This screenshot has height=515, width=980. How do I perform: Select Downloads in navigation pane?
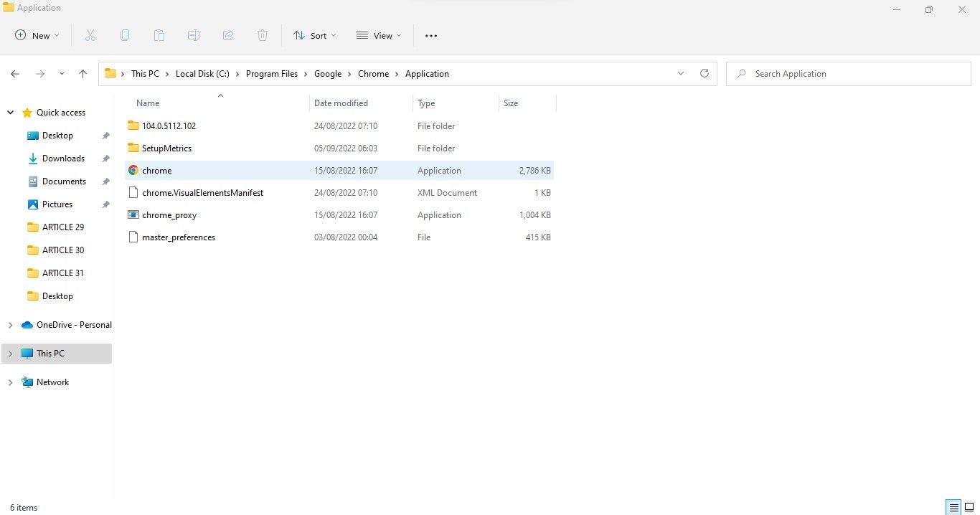click(63, 159)
